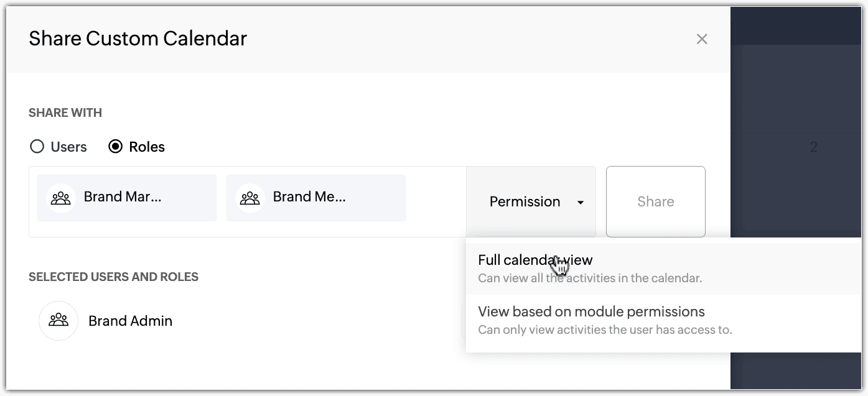The image size is (868, 396).
Task: Click the Roles option label text
Action: (147, 147)
